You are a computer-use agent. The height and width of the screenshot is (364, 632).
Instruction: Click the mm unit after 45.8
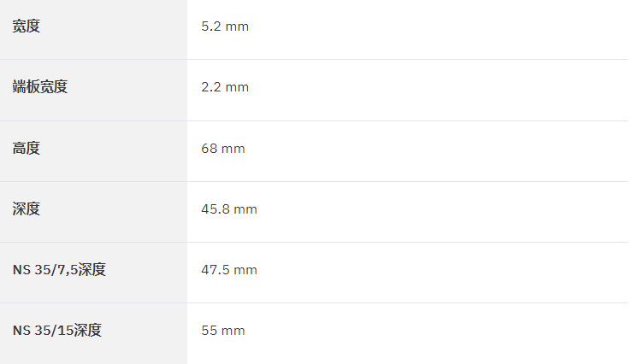click(245, 209)
